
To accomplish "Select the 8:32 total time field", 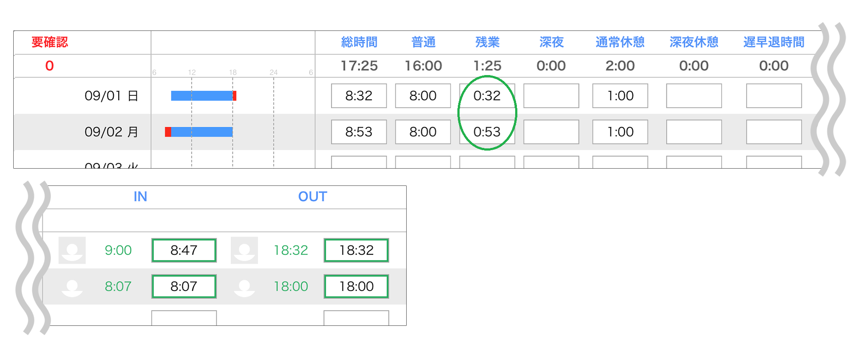I will [359, 96].
